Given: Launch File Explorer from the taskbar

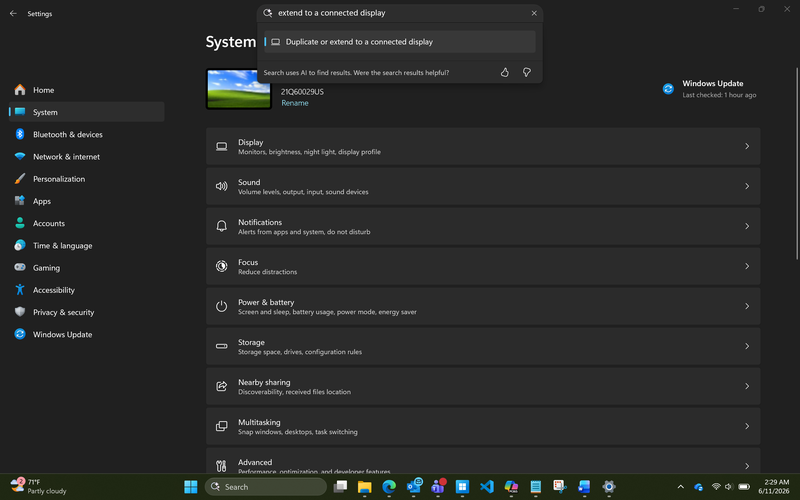Looking at the screenshot, I should click(x=364, y=487).
